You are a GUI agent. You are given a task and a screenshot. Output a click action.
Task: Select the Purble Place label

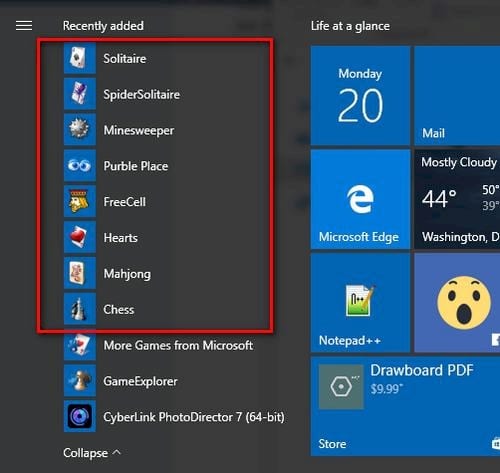pos(136,166)
